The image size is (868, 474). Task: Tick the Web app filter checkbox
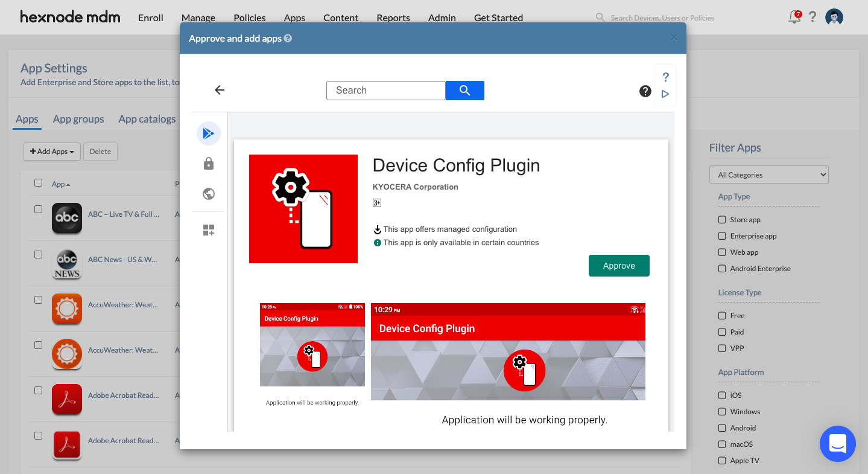click(722, 252)
